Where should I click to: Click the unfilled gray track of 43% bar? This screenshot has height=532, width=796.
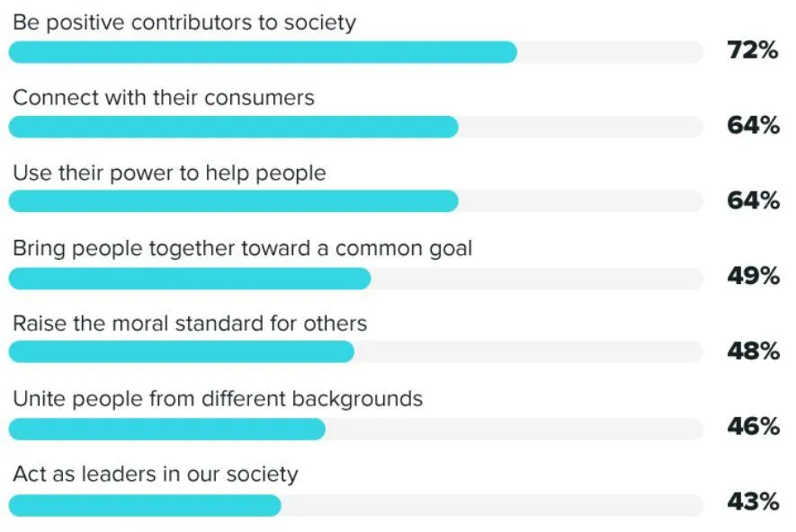[492, 506]
